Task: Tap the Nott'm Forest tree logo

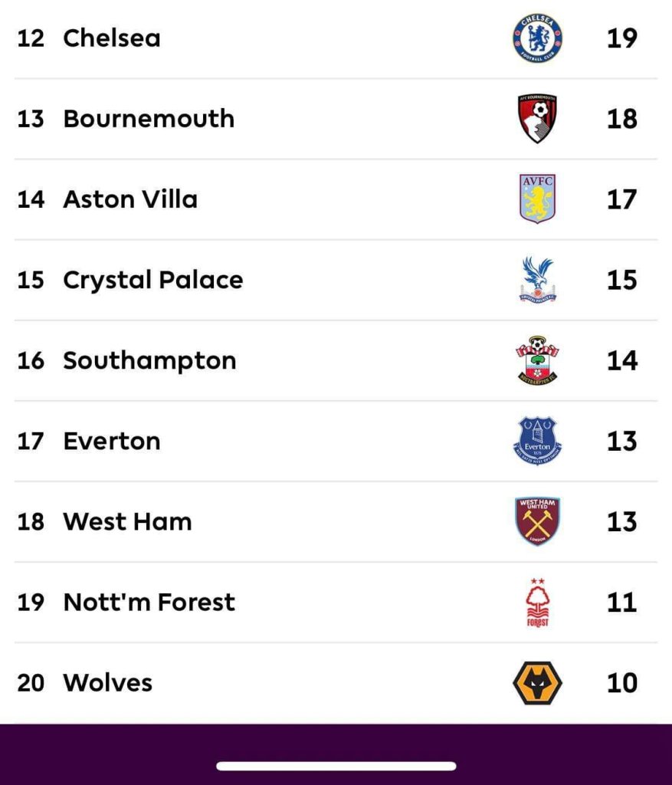Action: click(x=538, y=603)
